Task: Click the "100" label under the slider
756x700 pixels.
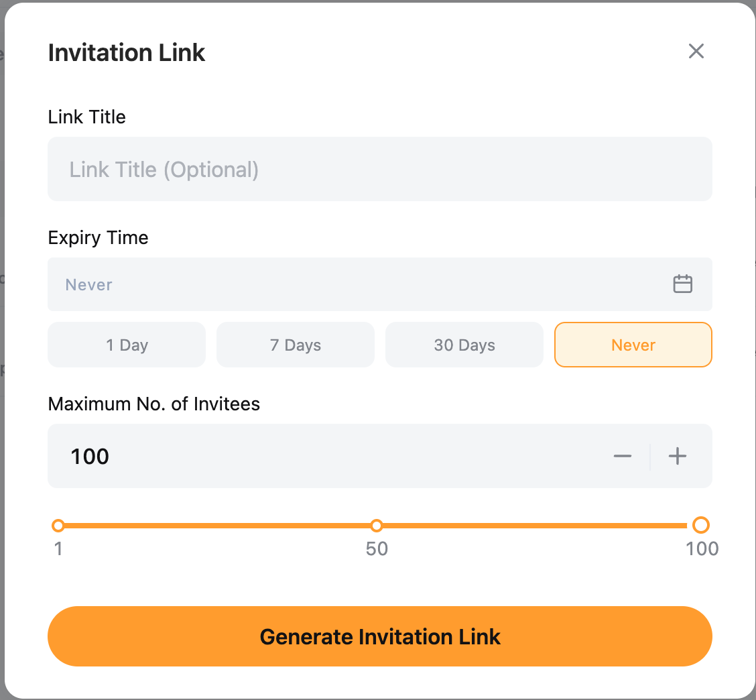Action: pos(702,549)
